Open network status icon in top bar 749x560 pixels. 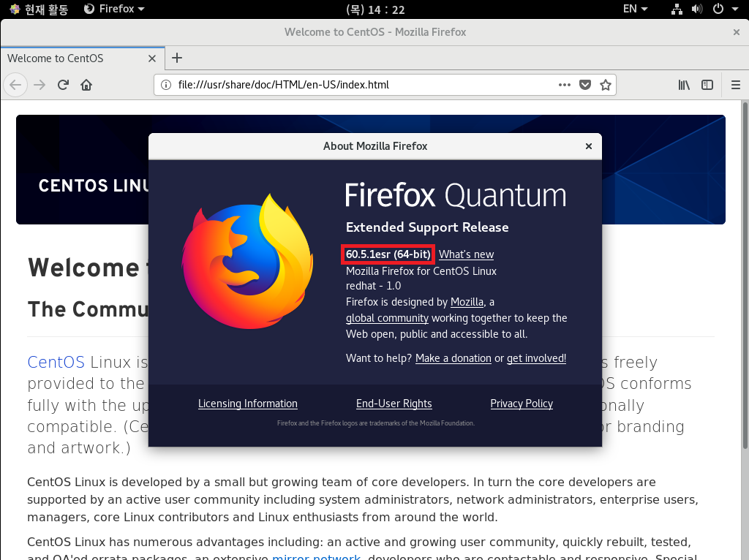coord(677,9)
